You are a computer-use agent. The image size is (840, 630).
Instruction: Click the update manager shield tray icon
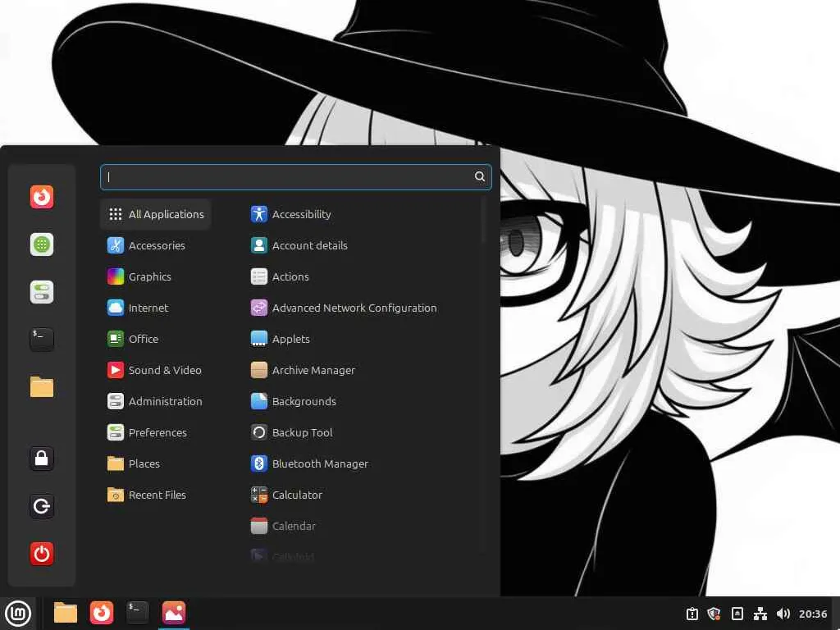click(714, 614)
